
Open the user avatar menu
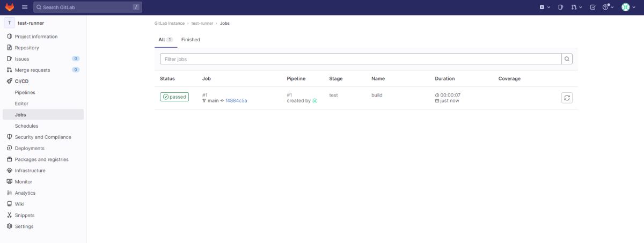click(x=628, y=7)
